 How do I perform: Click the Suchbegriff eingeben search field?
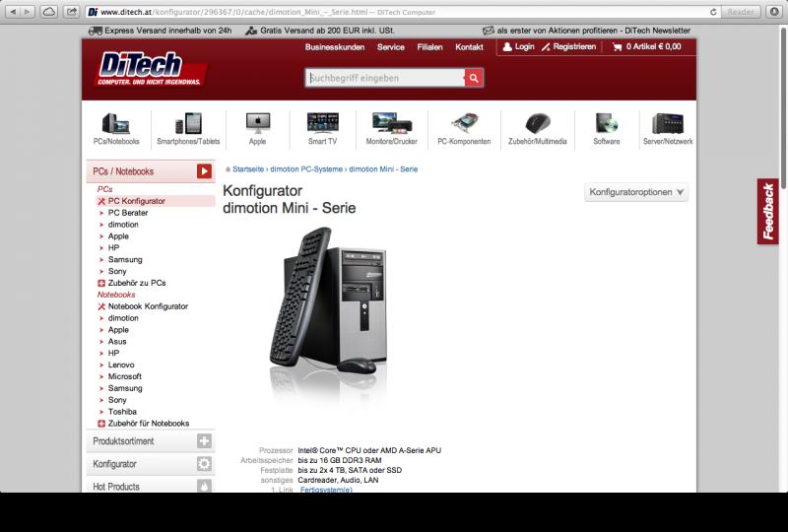pyautogui.click(x=385, y=78)
